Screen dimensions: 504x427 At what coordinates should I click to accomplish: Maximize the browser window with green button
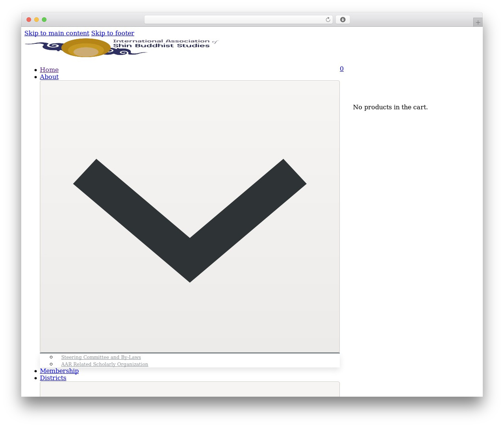tap(44, 20)
